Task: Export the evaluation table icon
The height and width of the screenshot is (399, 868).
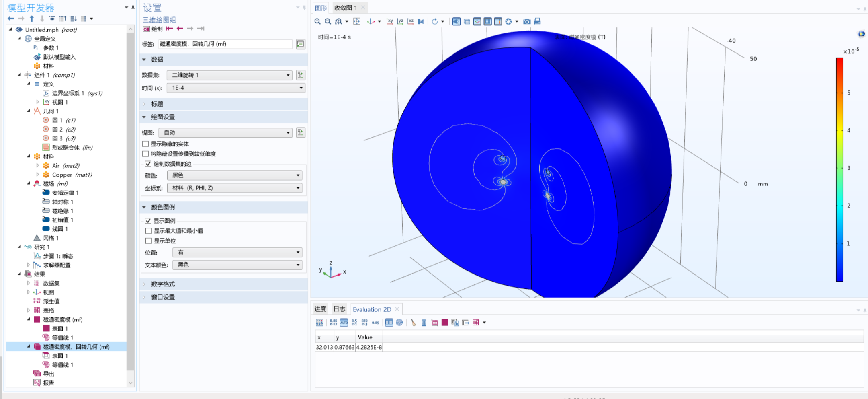Action: click(465, 322)
